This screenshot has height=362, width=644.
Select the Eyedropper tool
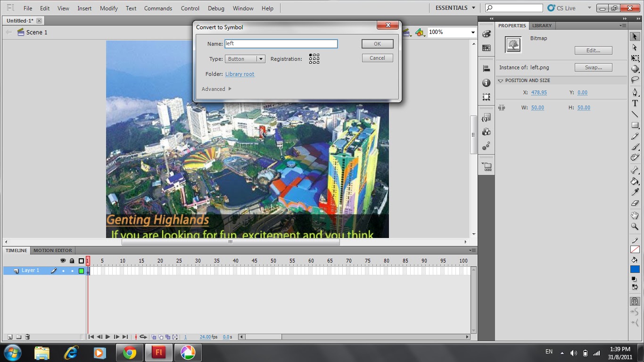[635, 192]
